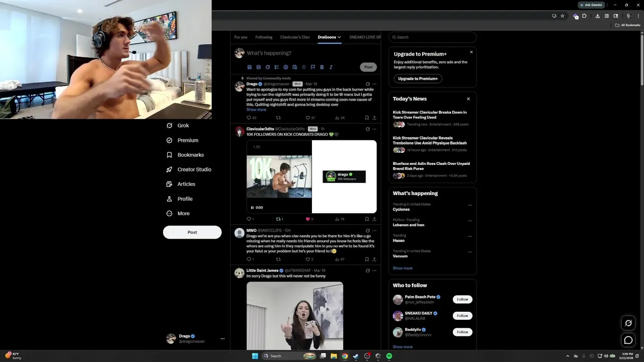This screenshot has width=644, height=362.
Task: Open the Grok sidebar item
Action: coord(178,126)
